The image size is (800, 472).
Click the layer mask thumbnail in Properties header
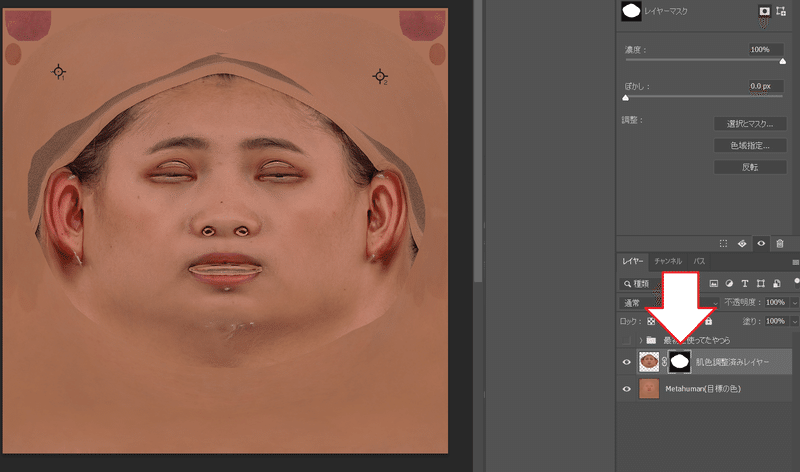click(631, 11)
